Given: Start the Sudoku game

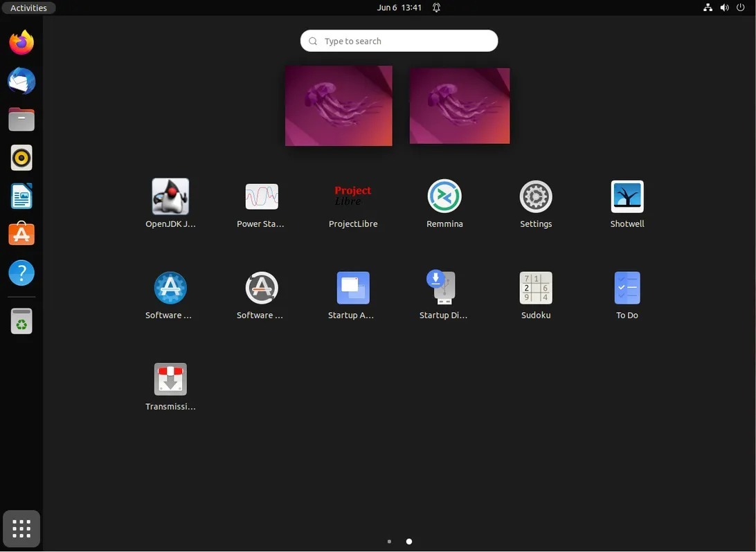Looking at the screenshot, I should 536,288.
